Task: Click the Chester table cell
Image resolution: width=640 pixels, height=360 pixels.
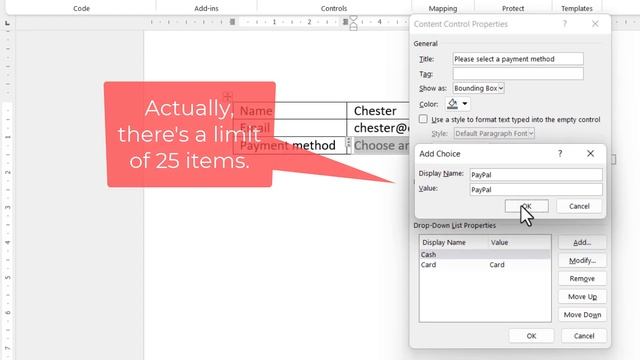Action: pos(378,111)
